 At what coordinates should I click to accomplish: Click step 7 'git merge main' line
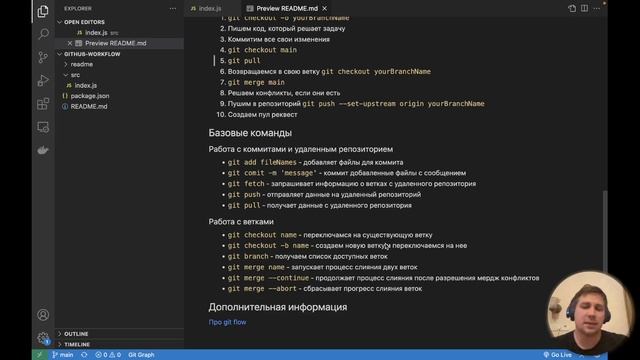click(256, 82)
